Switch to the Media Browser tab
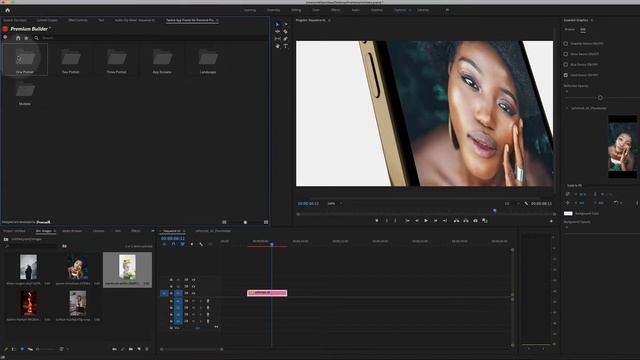 click(x=72, y=231)
